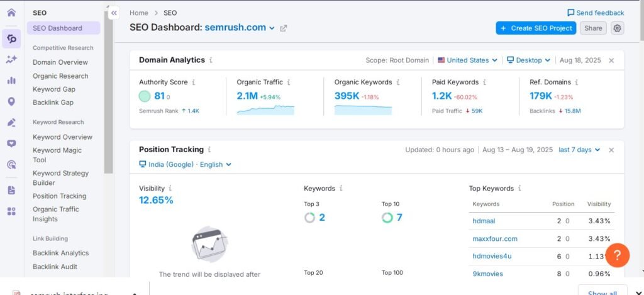Open the semrush.com domain dropdown
The height and width of the screenshot is (295, 644).
tap(240, 28)
